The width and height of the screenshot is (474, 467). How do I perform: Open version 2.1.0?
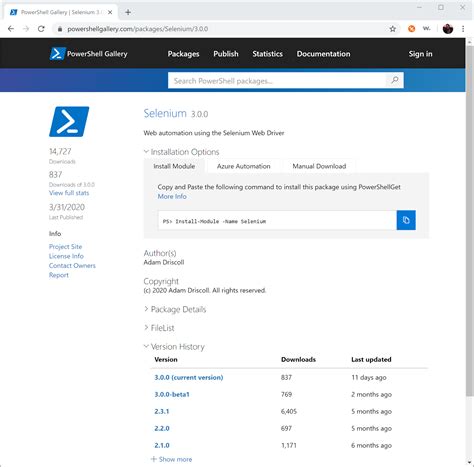pyautogui.click(x=162, y=445)
